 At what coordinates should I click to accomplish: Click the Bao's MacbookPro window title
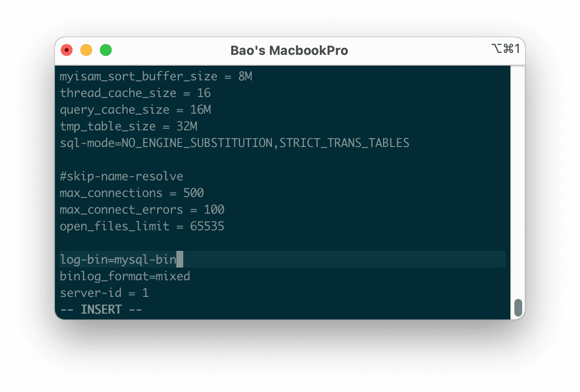[289, 50]
